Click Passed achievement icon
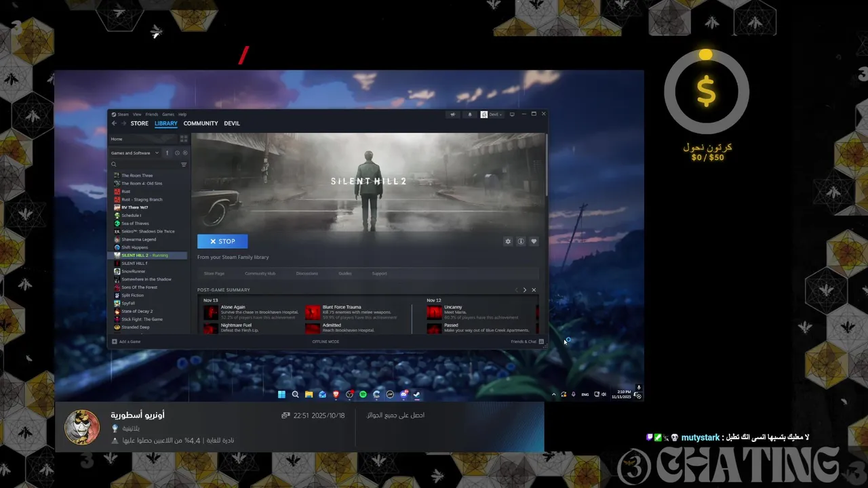The image size is (868, 488). point(434,329)
